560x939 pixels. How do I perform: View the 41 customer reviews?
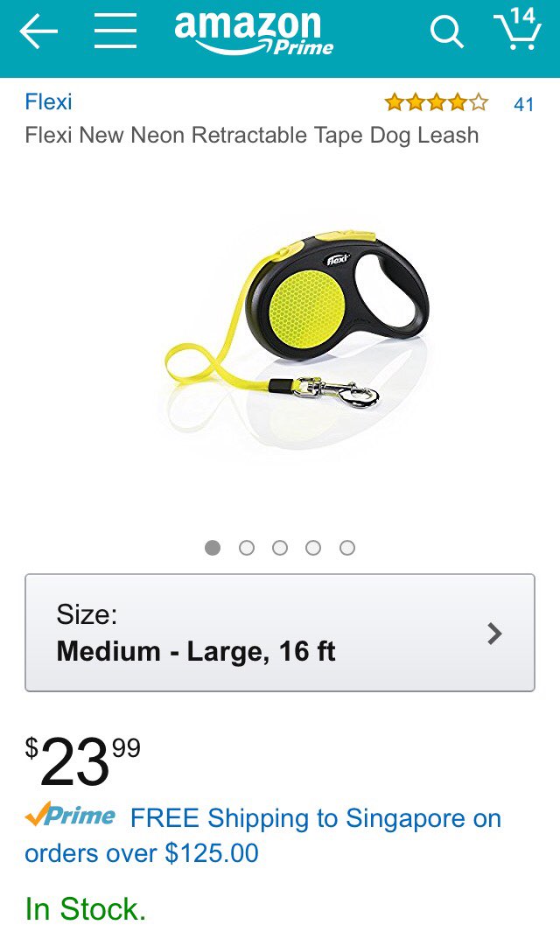(523, 104)
